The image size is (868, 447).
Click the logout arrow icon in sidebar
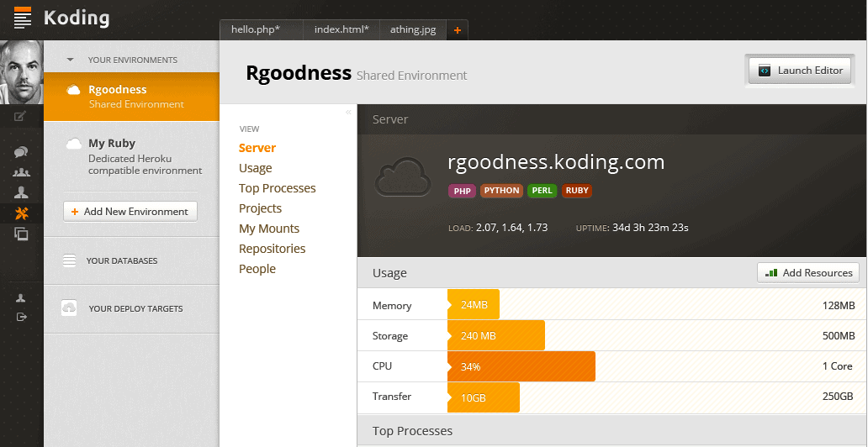click(x=21, y=317)
